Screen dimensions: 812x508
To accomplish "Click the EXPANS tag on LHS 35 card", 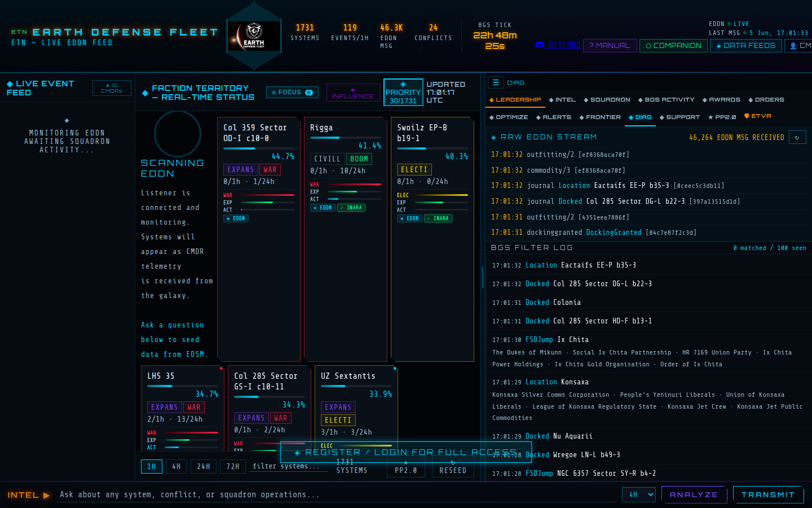I will [165, 408].
